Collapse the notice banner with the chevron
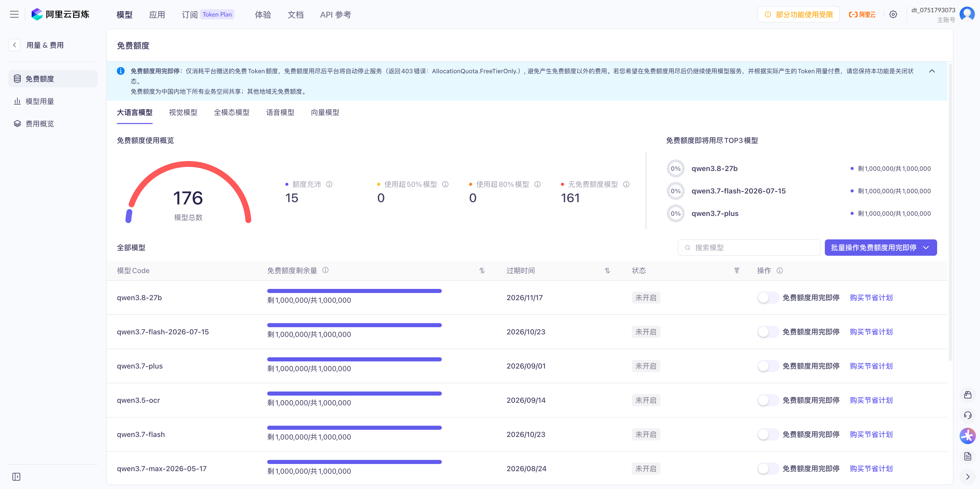Viewport: 980px width, 489px height. (932, 71)
